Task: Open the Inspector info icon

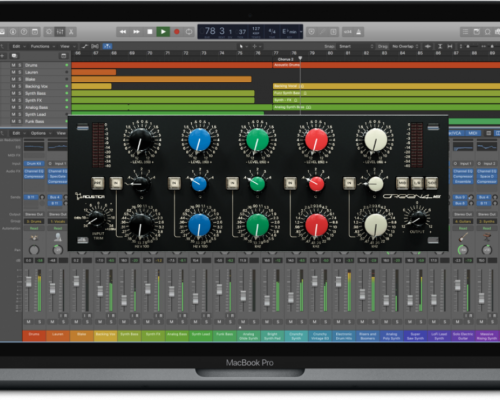Action: [13, 32]
